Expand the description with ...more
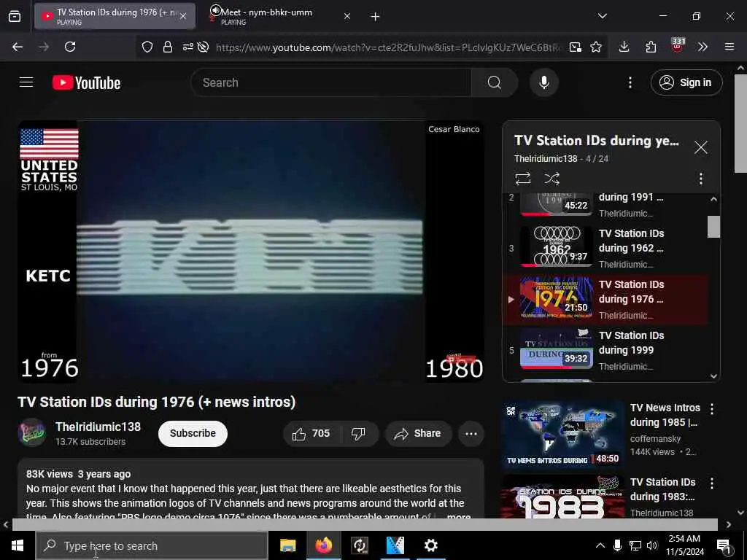This screenshot has width=747, height=560. 459,516
